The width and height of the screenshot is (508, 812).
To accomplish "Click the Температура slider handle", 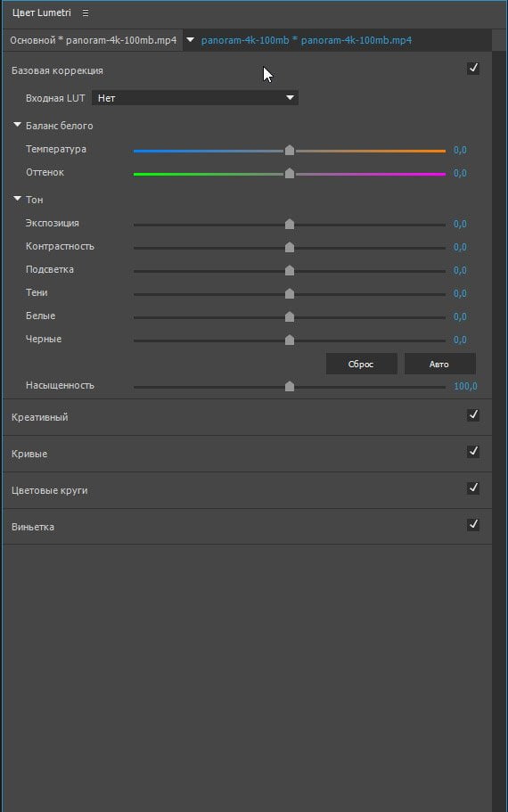I will [x=290, y=150].
